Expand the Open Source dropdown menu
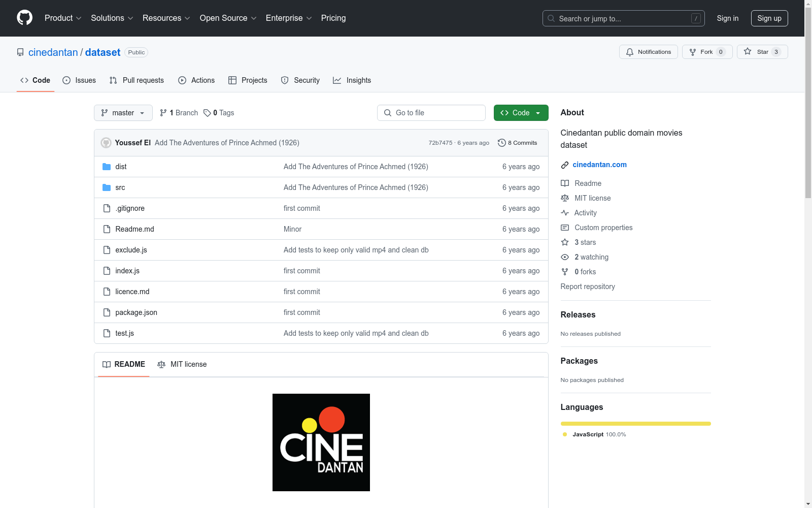The width and height of the screenshot is (812, 508). point(228,18)
